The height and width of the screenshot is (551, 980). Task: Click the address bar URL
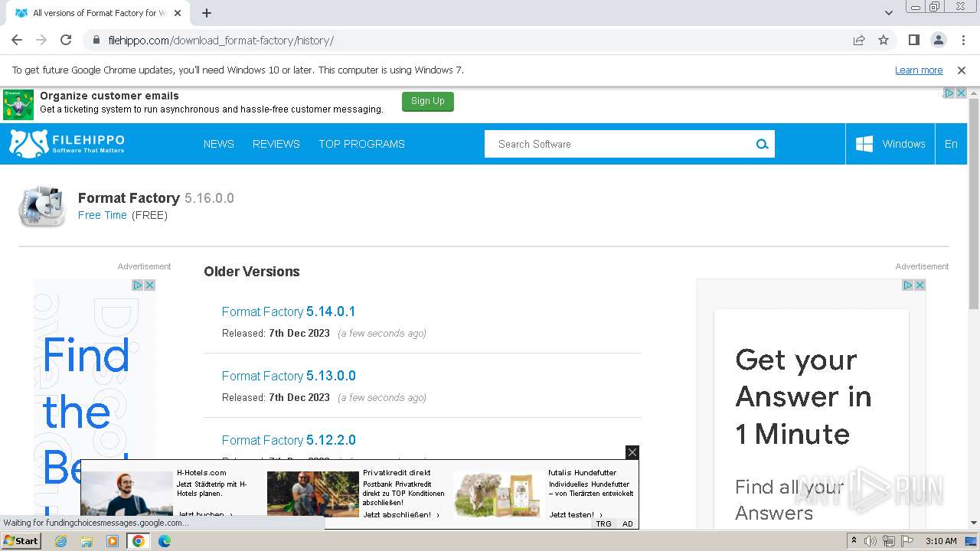(221, 41)
